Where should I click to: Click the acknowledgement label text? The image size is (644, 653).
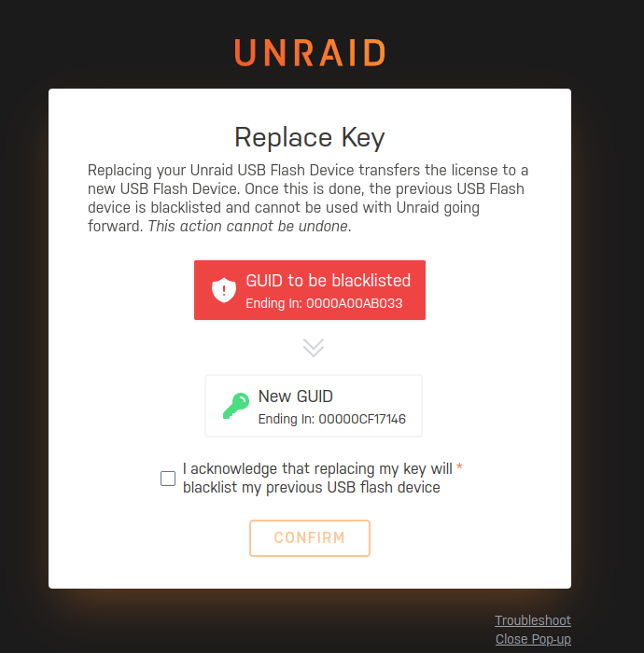click(x=317, y=478)
